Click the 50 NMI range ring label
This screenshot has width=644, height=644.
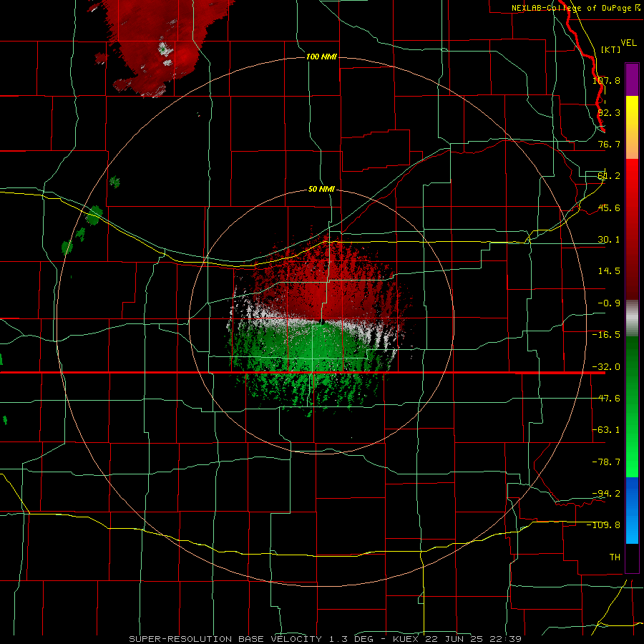coord(321,190)
